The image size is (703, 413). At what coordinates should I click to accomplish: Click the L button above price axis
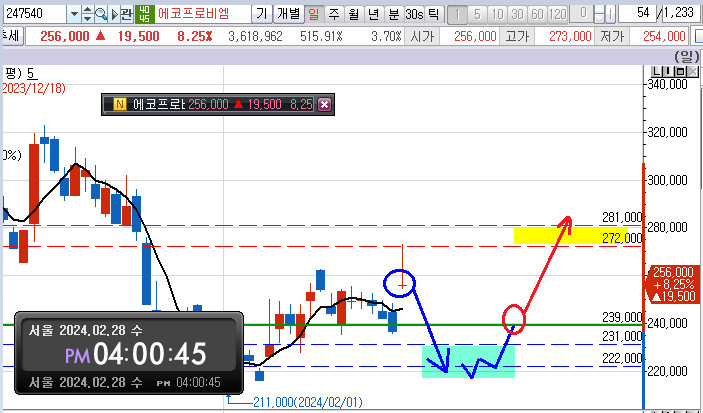point(656,71)
